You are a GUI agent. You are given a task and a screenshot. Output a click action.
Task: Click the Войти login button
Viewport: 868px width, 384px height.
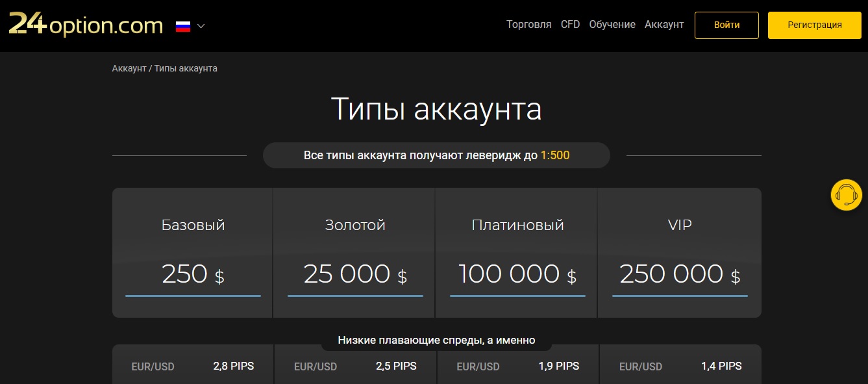click(726, 25)
